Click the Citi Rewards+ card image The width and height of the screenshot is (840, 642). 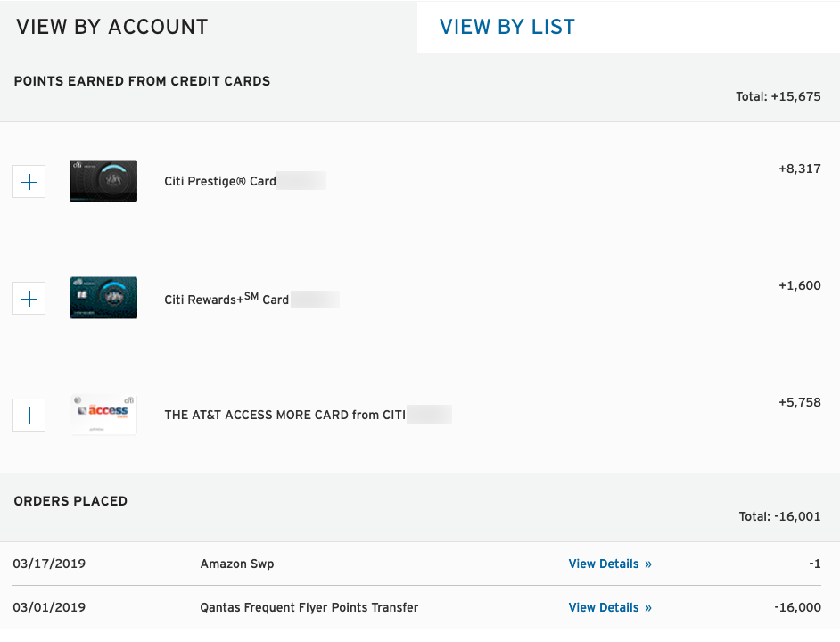[x=103, y=298]
